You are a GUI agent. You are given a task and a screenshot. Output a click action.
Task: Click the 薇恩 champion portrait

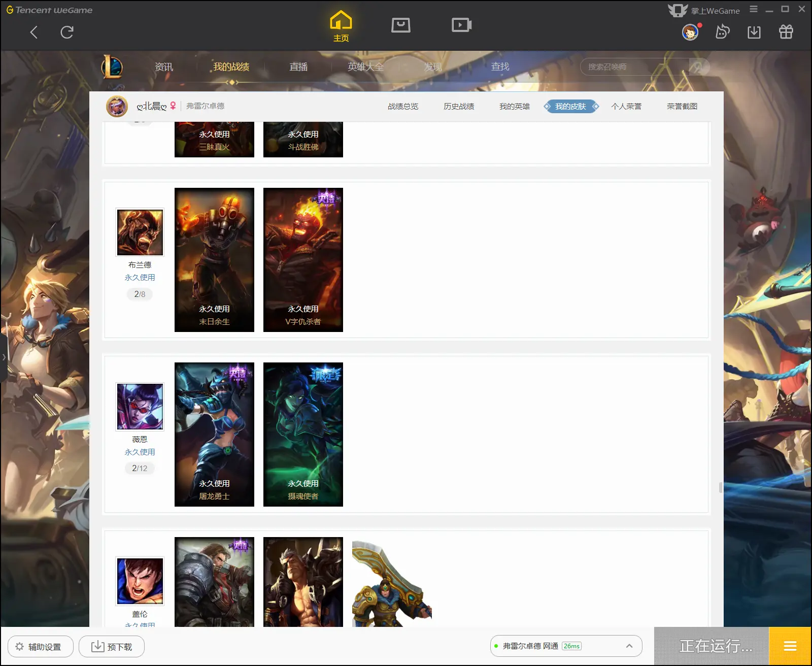(x=140, y=407)
